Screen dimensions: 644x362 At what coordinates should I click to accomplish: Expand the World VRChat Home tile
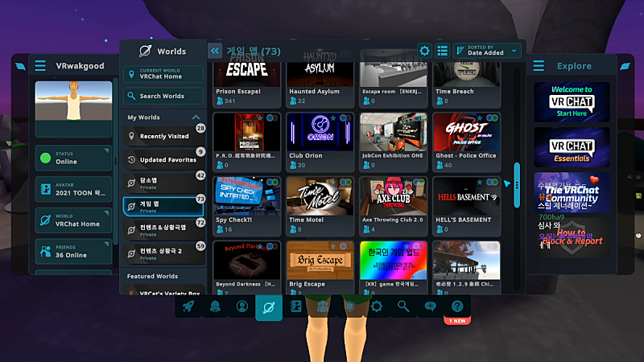(x=73, y=220)
